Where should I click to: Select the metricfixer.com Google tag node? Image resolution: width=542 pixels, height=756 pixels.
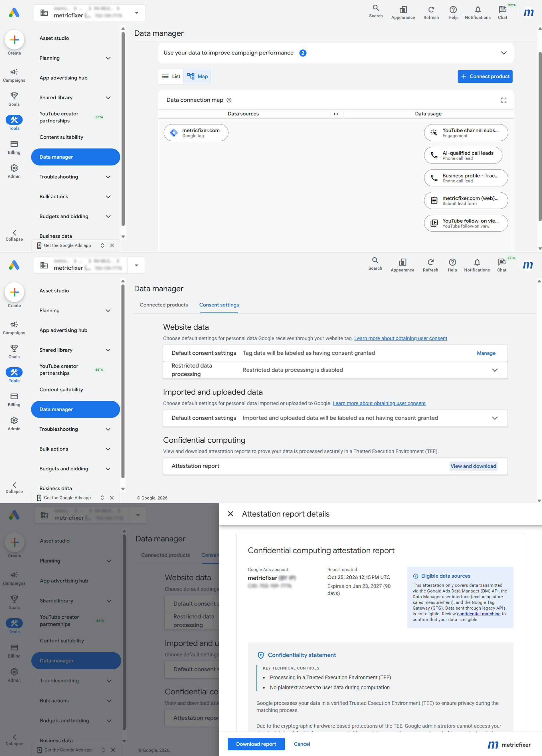click(196, 133)
